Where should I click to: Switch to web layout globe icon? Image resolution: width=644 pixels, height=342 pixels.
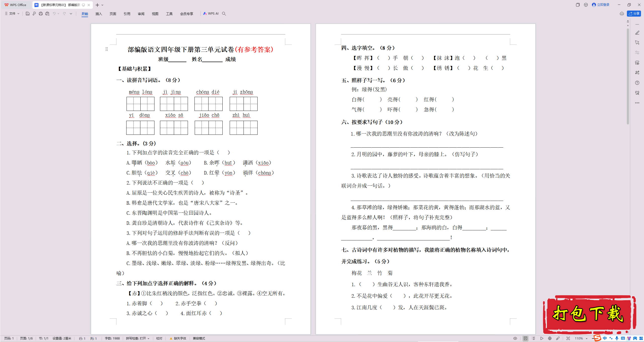[550, 338]
